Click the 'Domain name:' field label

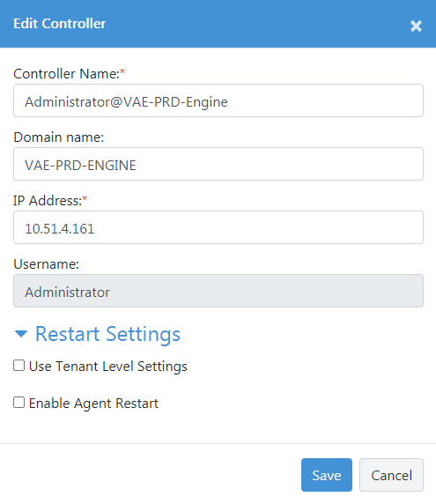59,137
